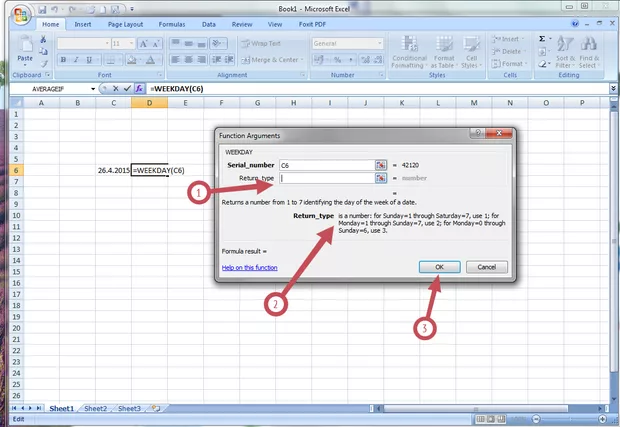Click Align Text Right icon

[201, 60]
